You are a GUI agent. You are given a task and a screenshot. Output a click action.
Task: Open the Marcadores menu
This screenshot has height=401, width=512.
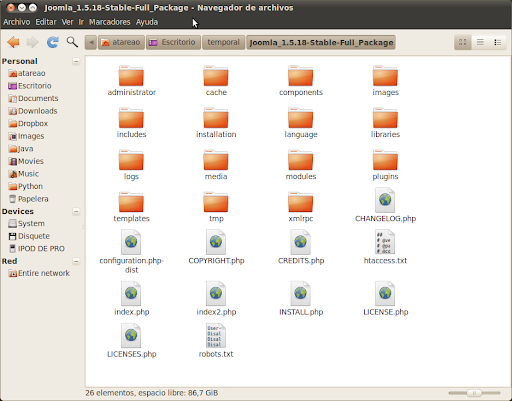[110, 22]
